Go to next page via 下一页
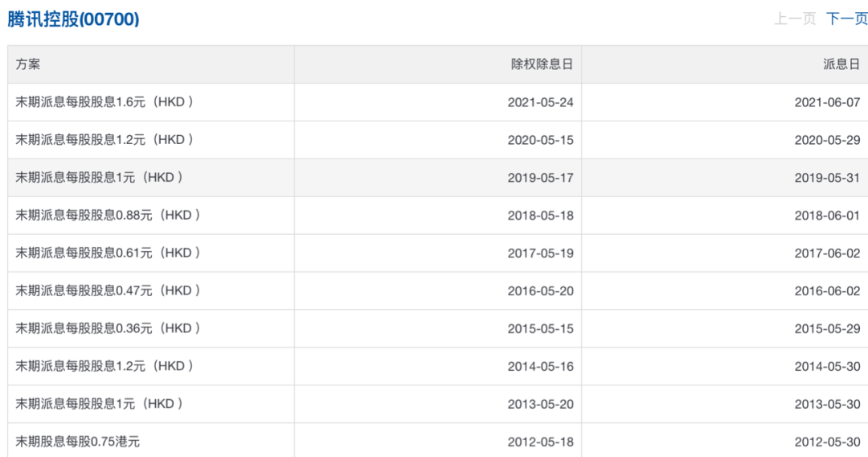 click(x=846, y=19)
